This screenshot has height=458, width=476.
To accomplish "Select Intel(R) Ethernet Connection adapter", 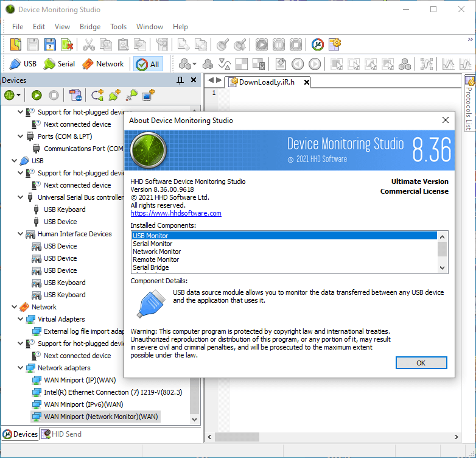I will pos(112,392).
